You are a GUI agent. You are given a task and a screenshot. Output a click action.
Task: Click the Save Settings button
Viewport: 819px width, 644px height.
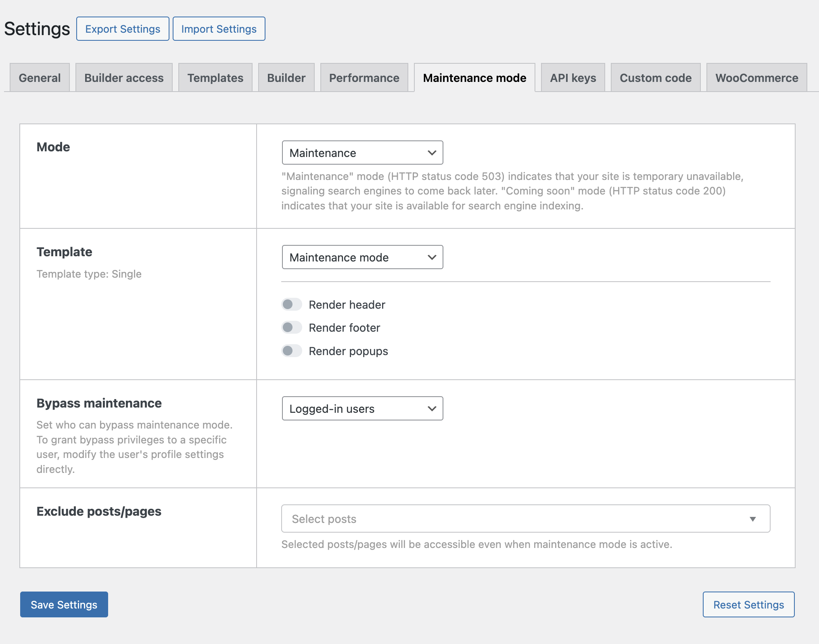point(64,604)
